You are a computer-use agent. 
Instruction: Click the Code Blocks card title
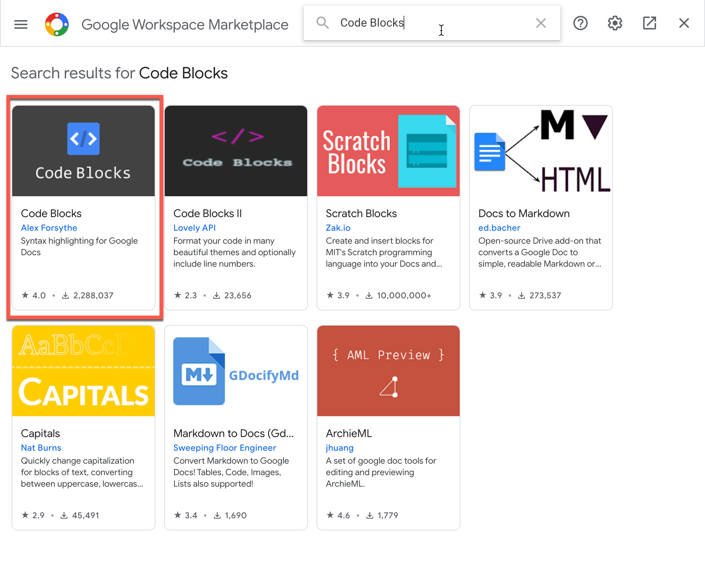click(x=51, y=213)
